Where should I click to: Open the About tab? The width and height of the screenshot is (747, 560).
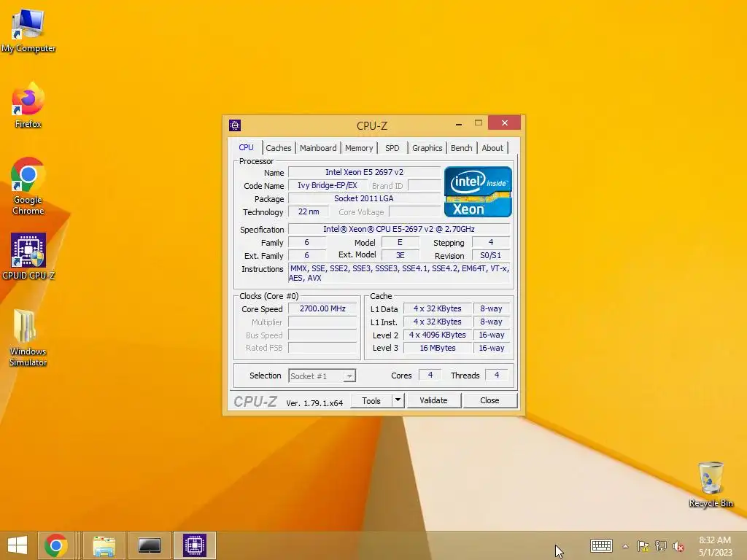coord(492,148)
